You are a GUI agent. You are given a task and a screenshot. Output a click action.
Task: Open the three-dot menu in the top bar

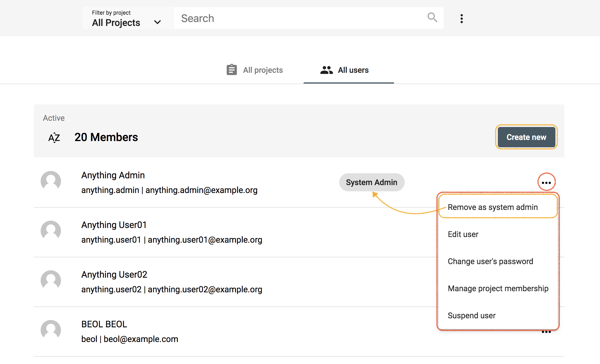point(462,18)
